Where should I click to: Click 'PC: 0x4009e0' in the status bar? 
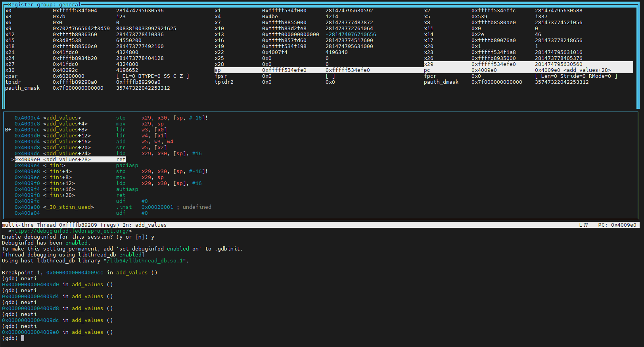[617, 225]
